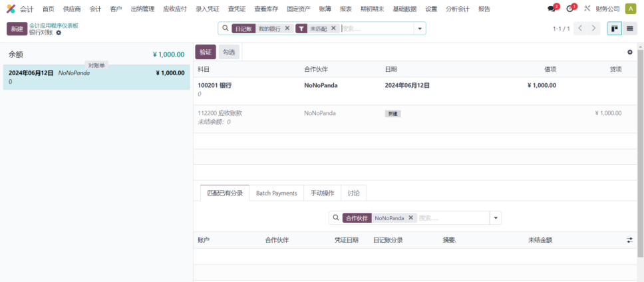Remove the NoNoPanda partner filter
The height and width of the screenshot is (282, 644).
click(411, 218)
